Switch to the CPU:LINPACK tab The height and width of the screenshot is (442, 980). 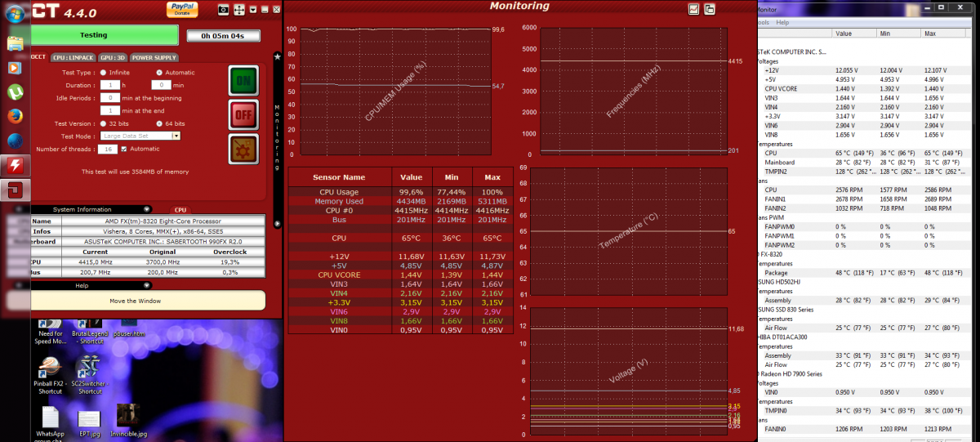[72, 58]
